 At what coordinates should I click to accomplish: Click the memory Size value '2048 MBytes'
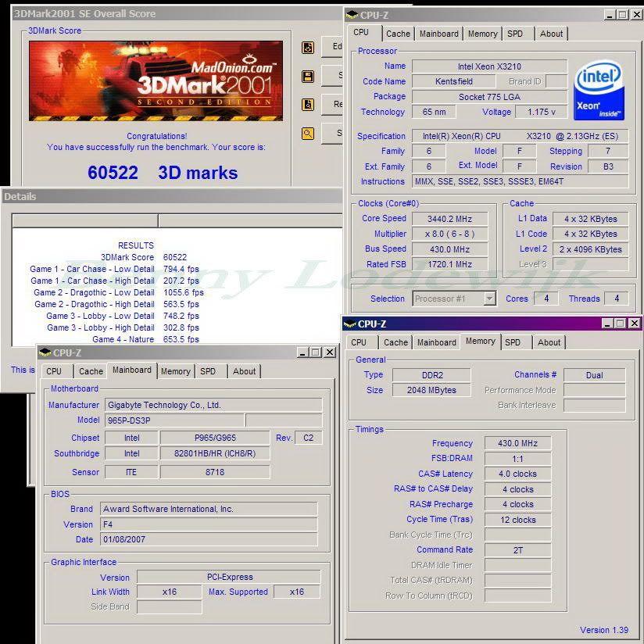tap(431, 390)
